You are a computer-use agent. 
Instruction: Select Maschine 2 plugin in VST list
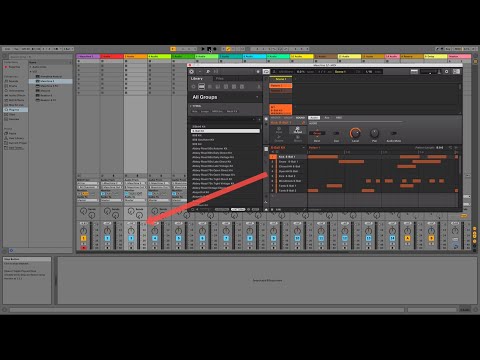pyautogui.click(x=50, y=81)
